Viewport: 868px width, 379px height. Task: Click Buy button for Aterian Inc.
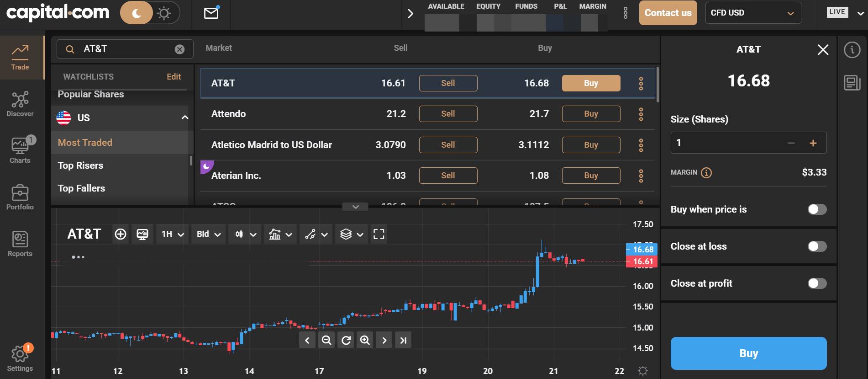coord(591,176)
